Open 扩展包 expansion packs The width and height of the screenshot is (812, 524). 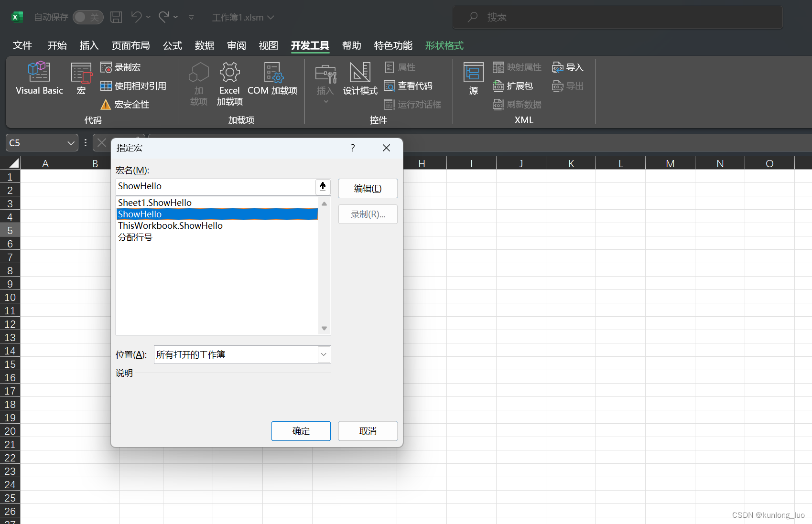coord(513,86)
